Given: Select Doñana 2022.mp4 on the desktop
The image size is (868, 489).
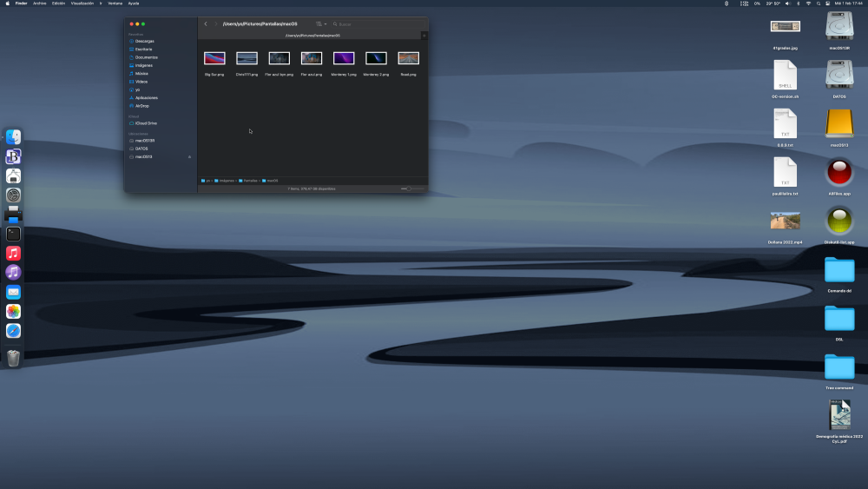Looking at the screenshot, I should [x=785, y=221].
